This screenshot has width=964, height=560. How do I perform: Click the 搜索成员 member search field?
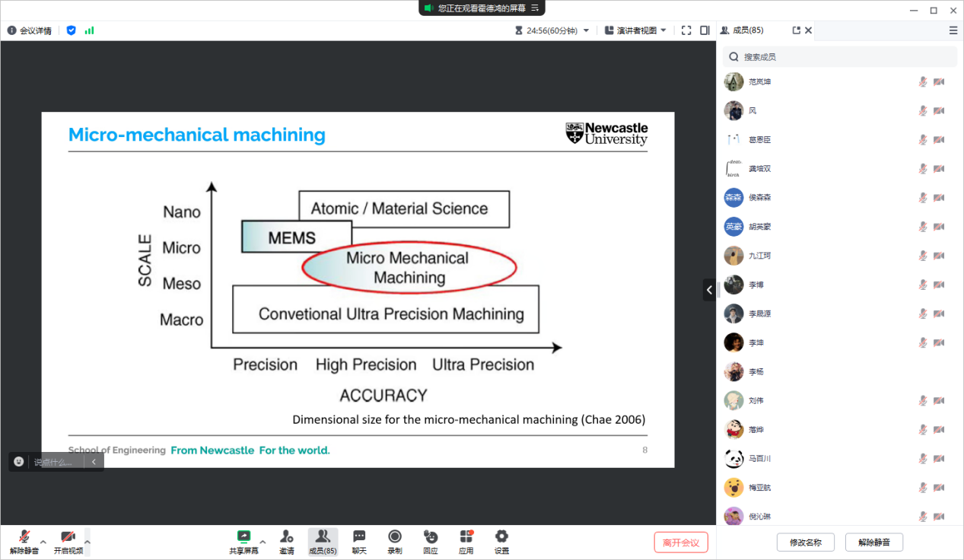(840, 57)
